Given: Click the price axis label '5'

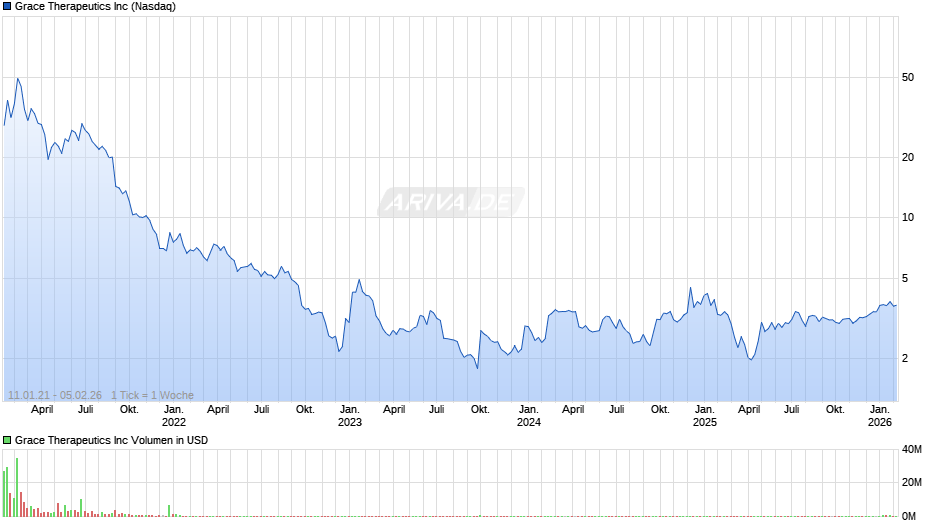Looking at the screenshot, I should (905, 278).
